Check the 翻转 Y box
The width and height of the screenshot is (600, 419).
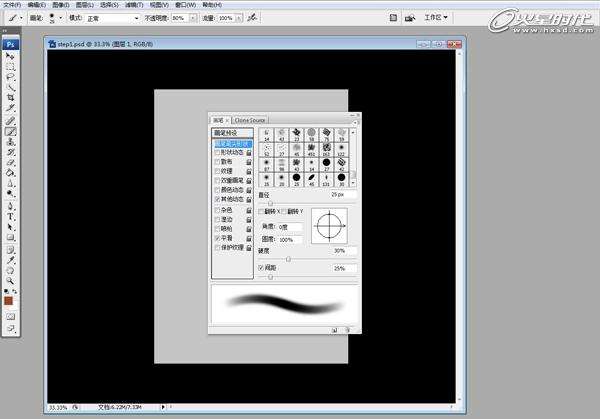point(284,211)
